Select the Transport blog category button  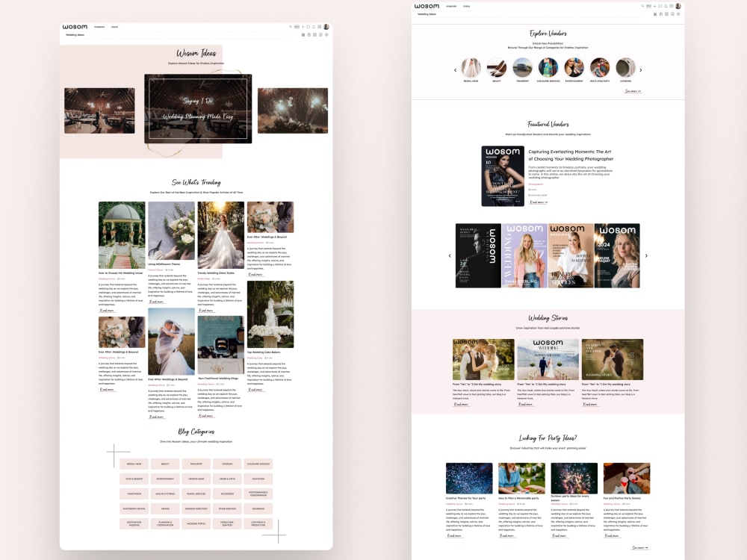click(x=196, y=464)
